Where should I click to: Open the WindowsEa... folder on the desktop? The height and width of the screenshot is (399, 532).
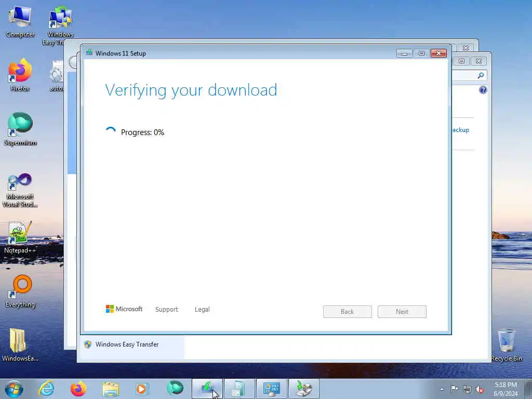click(20, 345)
